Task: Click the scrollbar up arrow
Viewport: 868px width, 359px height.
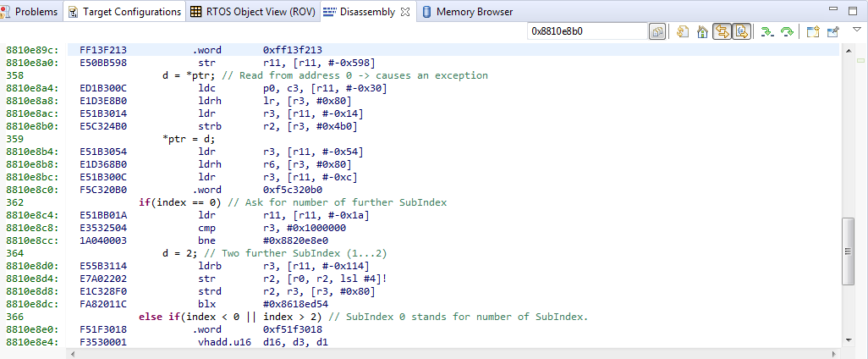Action: 848,51
